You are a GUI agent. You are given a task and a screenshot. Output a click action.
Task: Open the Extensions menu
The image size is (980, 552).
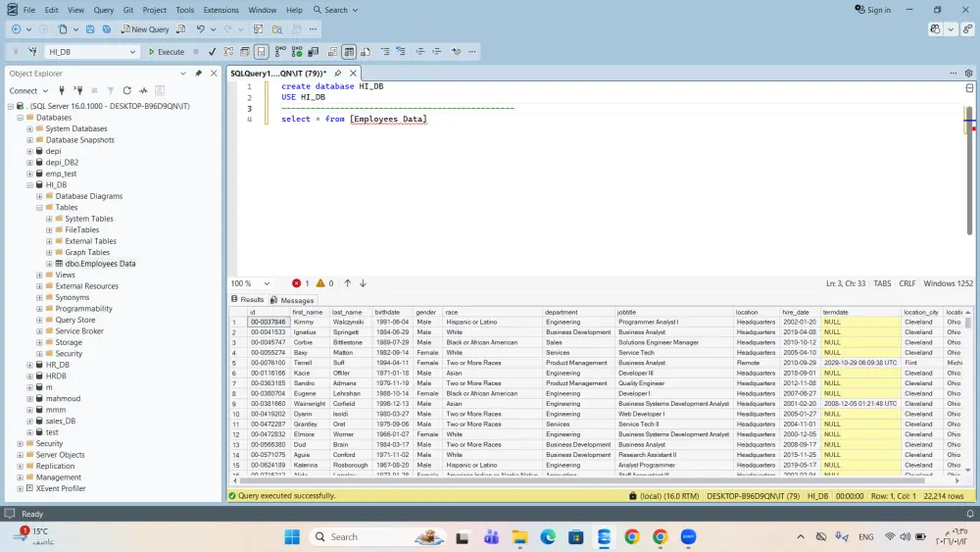[220, 10]
